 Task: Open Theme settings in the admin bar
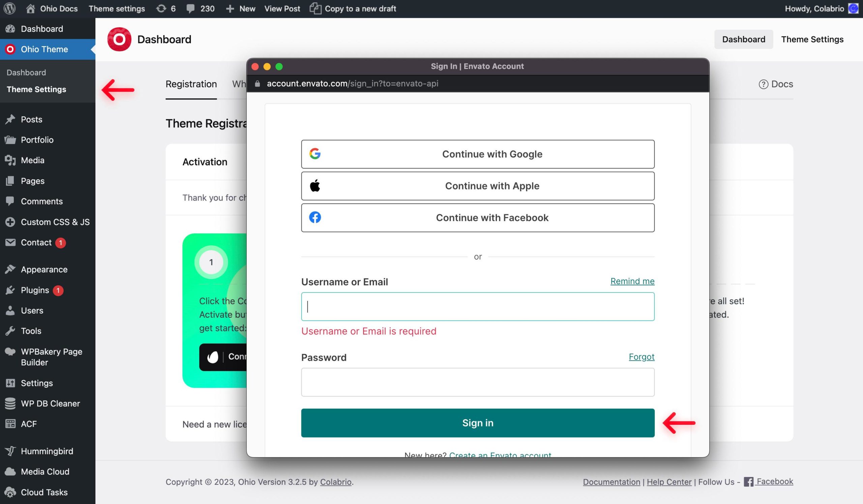116,8
